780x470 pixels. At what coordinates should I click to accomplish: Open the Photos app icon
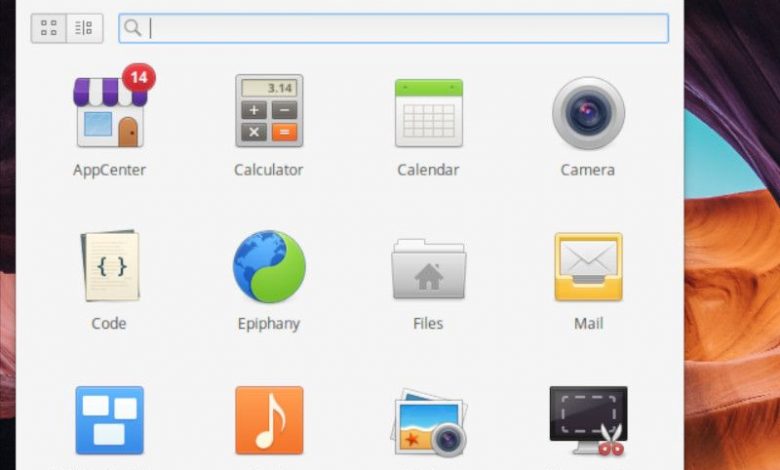coord(429,422)
